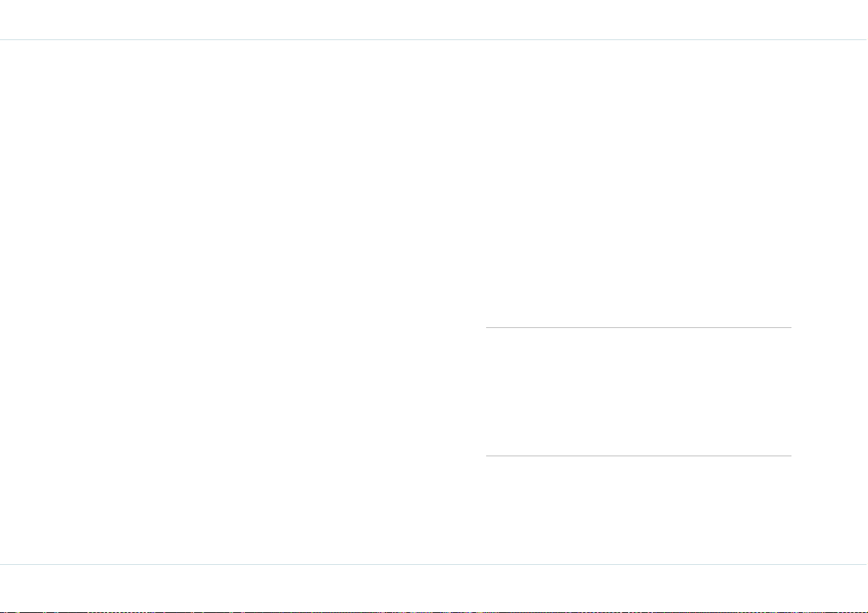The width and height of the screenshot is (868, 613).
Task: Click the left end of the upper gray divider
Action: [x=487, y=328]
